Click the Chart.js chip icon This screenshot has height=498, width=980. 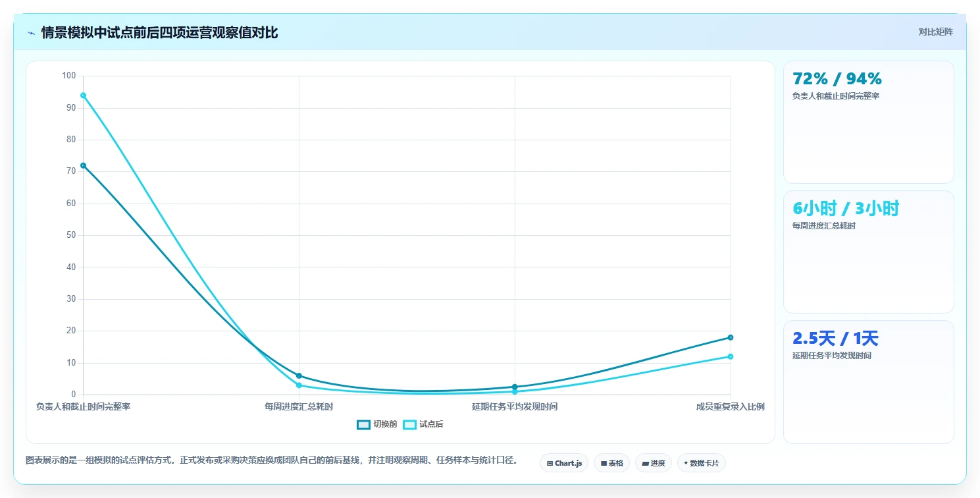click(550, 464)
